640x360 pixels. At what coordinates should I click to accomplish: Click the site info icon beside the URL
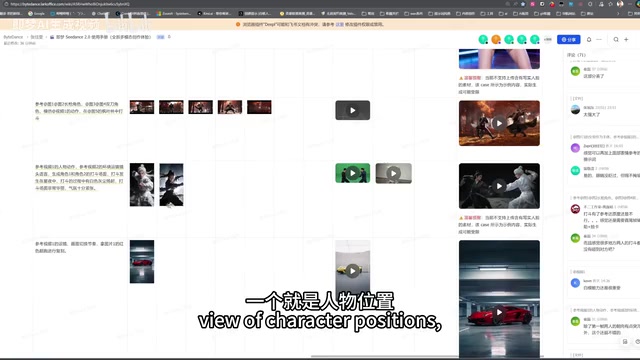coord(6,4)
